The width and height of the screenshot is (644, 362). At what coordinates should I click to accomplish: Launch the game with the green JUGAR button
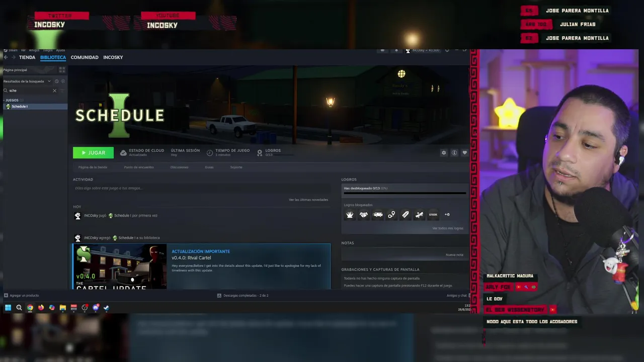point(93,153)
